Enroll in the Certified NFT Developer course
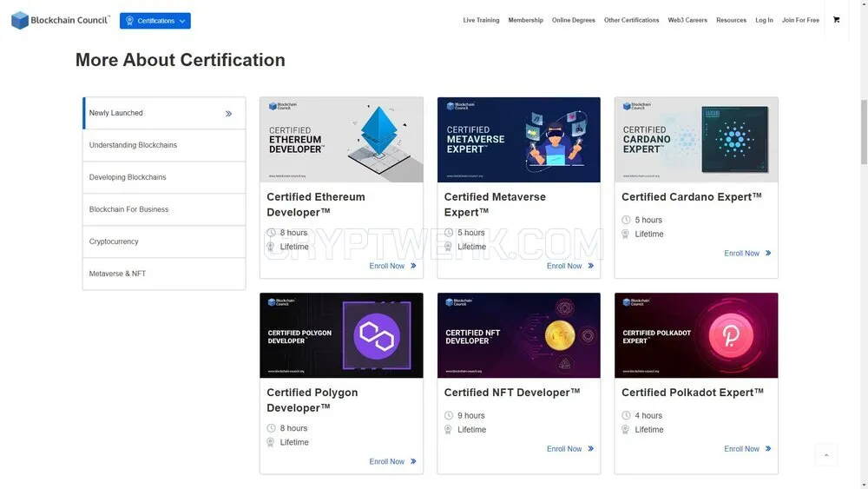Screen dimensions: 868x489 click(x=570, y=448)
